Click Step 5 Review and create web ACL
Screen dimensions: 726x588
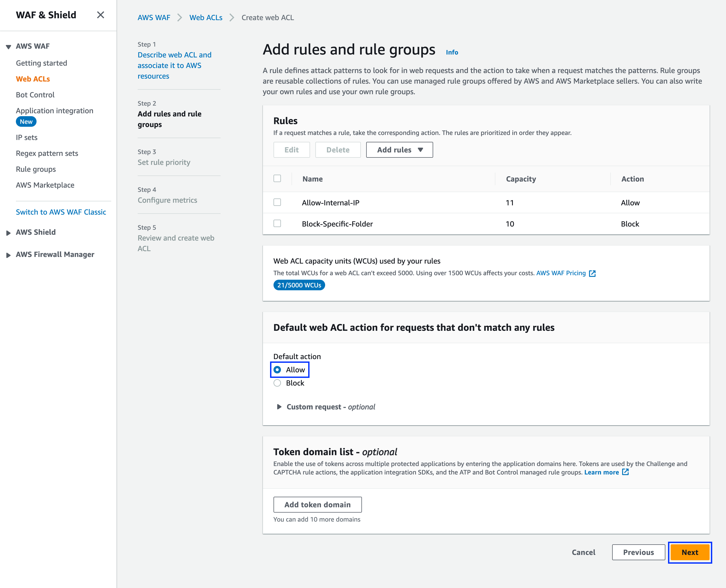[176, 243]
